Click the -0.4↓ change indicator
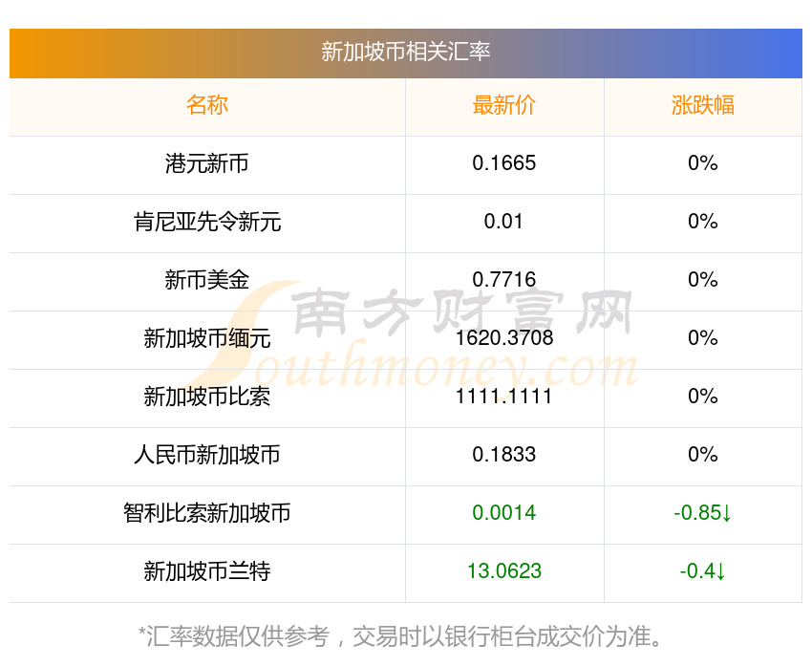This screenshot has height=666, width=812. click(x=703, y=571)
